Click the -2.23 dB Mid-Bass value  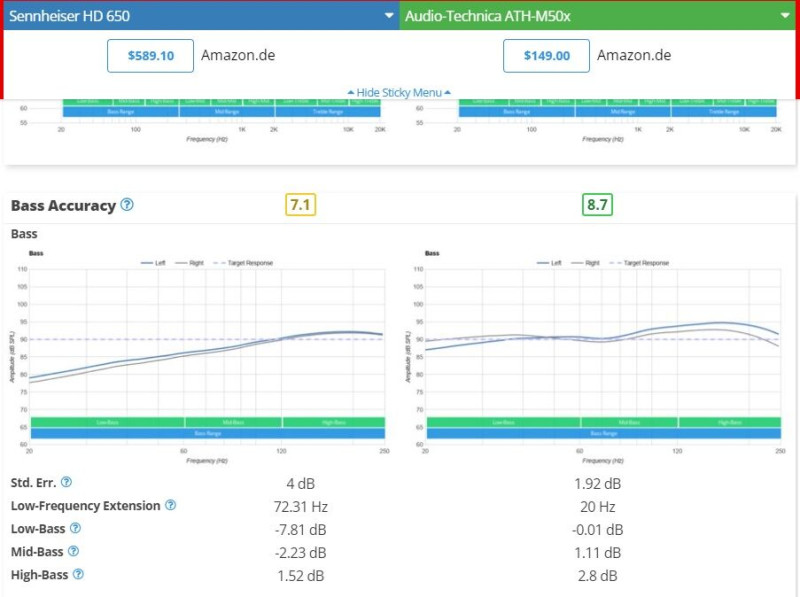[x=301, y=553]
